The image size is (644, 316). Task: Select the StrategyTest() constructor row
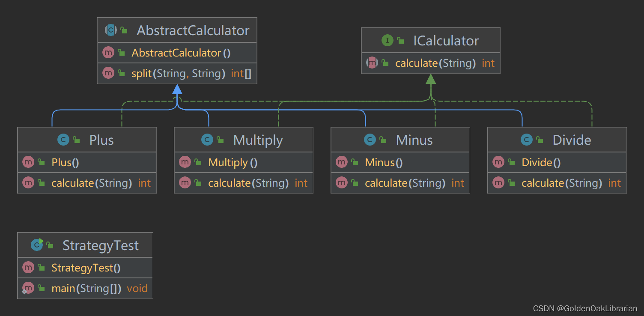pos(85,268)
